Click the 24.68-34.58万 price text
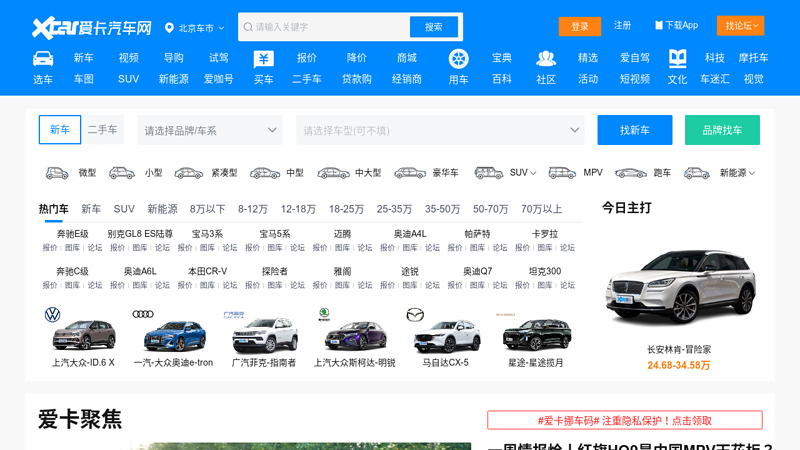Viewport: 800px width, 450px height. (x=679, y=365)
